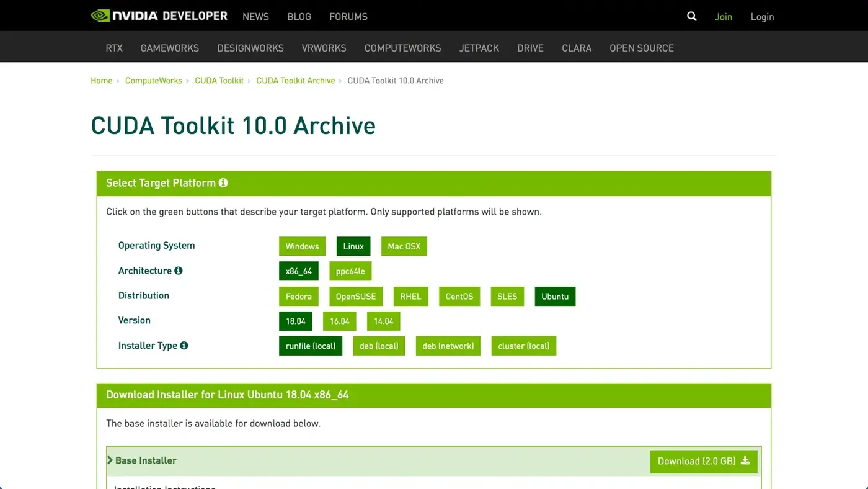The width and height of the screenshot is (868, 489).
Task: Select runfile (local) installer type
Action: pyautogui.click(x=311, y=346)
